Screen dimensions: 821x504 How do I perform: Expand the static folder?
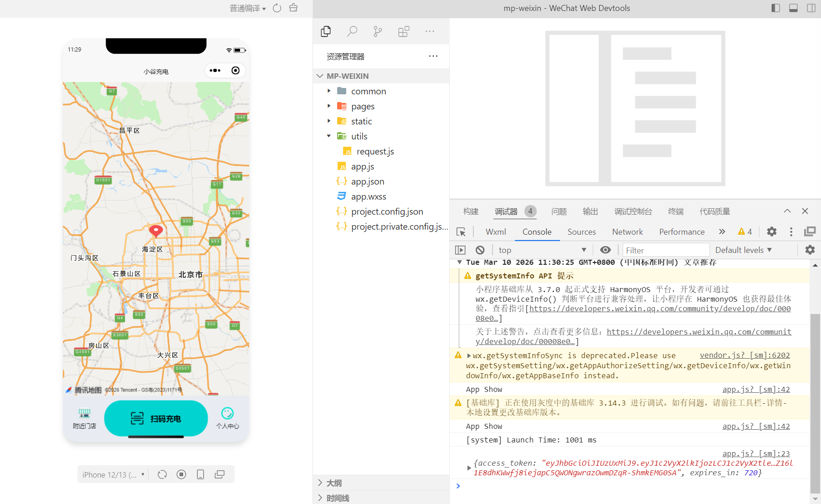pyautogui.click(x=329, y=121)
